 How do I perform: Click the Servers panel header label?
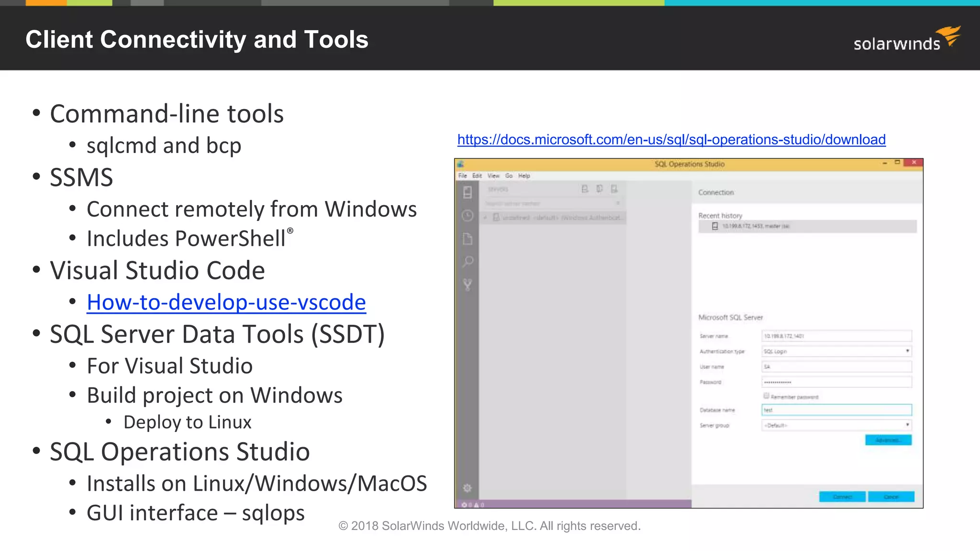click(x=498, y=189)
